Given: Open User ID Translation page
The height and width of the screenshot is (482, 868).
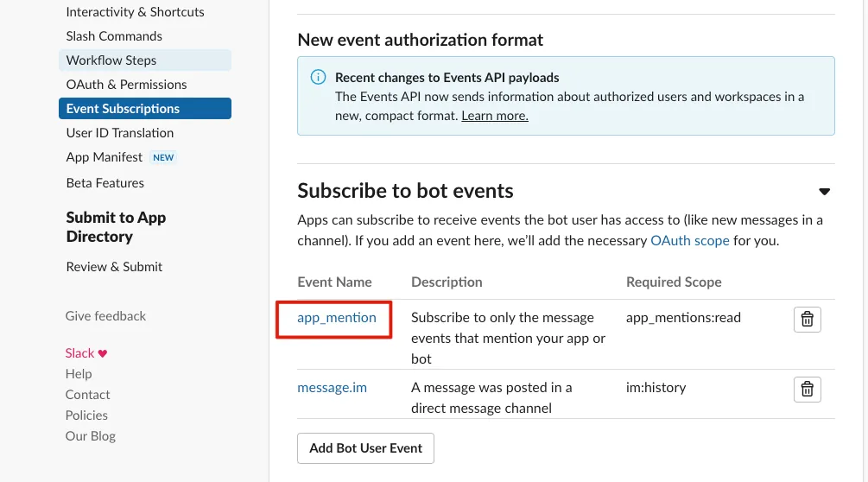Looking at the screenshot, I should pos(120,133).
